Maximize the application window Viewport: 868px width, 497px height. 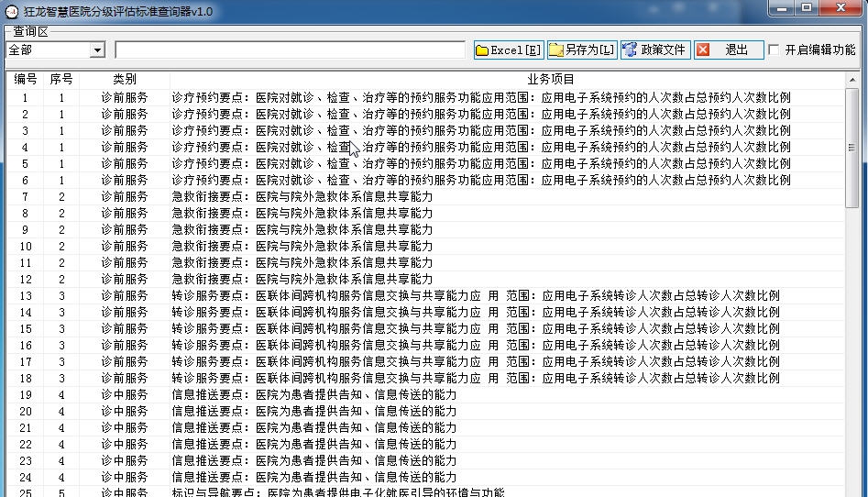[x=807, y=8]
